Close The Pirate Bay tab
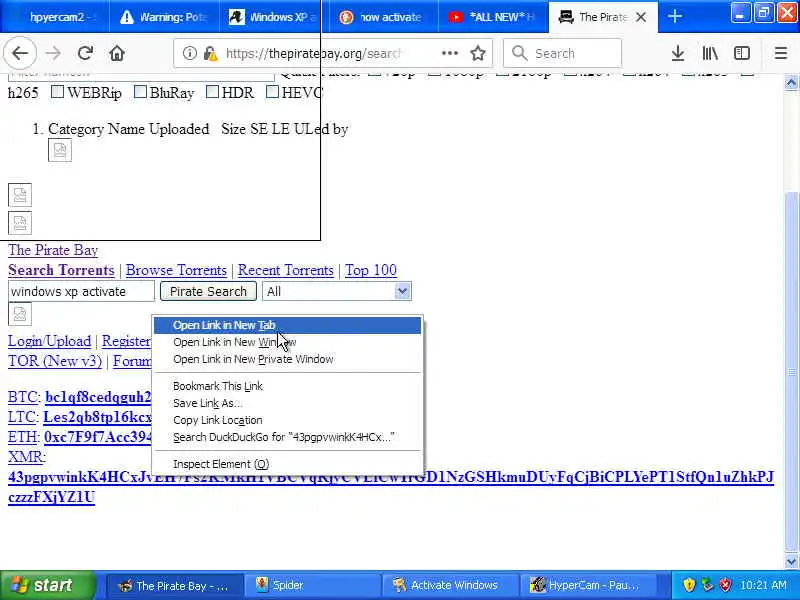 tap(641, 17)
